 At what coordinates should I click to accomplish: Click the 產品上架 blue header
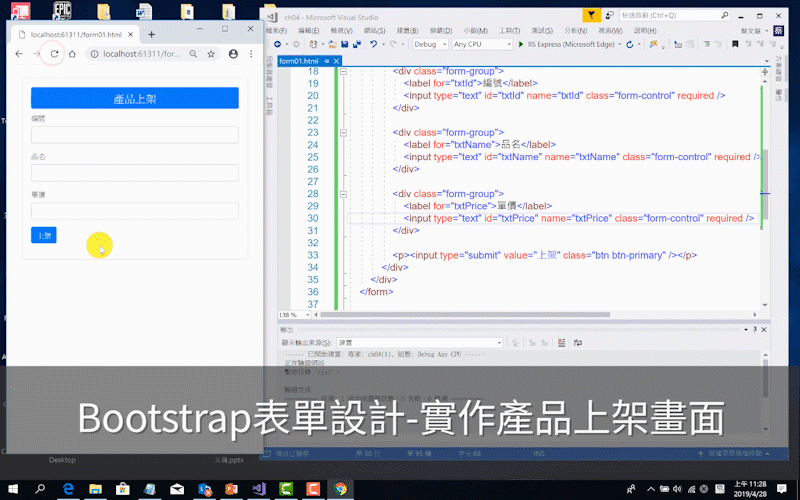point(135,98)
